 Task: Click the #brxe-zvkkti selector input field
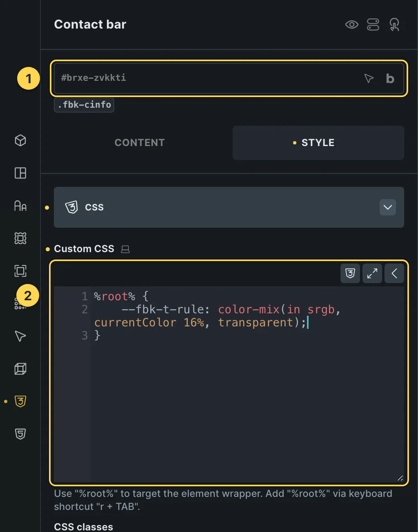[229, 78]
